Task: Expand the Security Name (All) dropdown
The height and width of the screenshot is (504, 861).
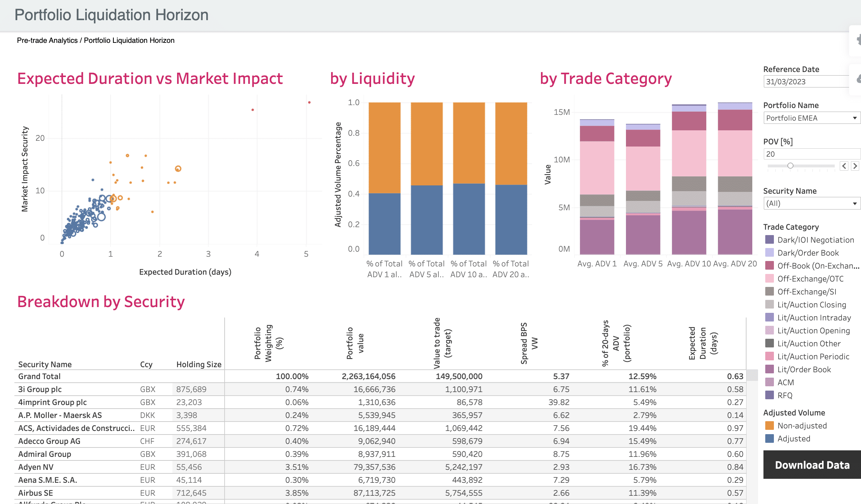Action: 811,203
